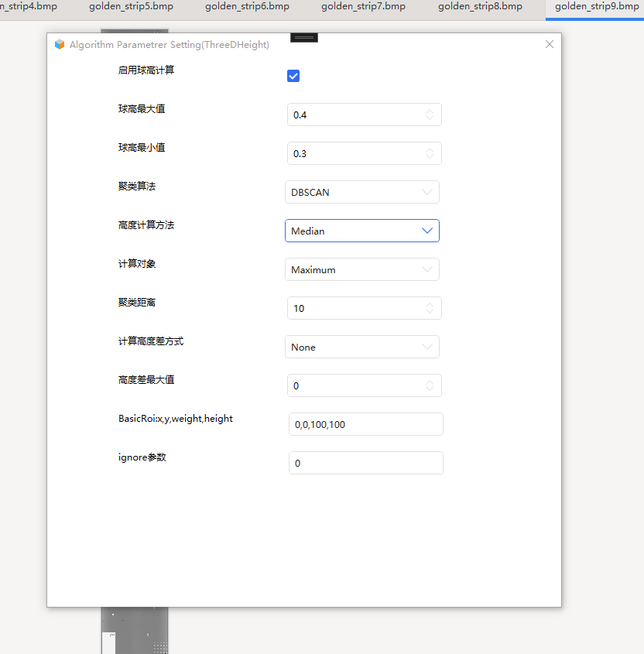
Task: Increase 球高最大值 with the up arrow
Action: [429, 111]
